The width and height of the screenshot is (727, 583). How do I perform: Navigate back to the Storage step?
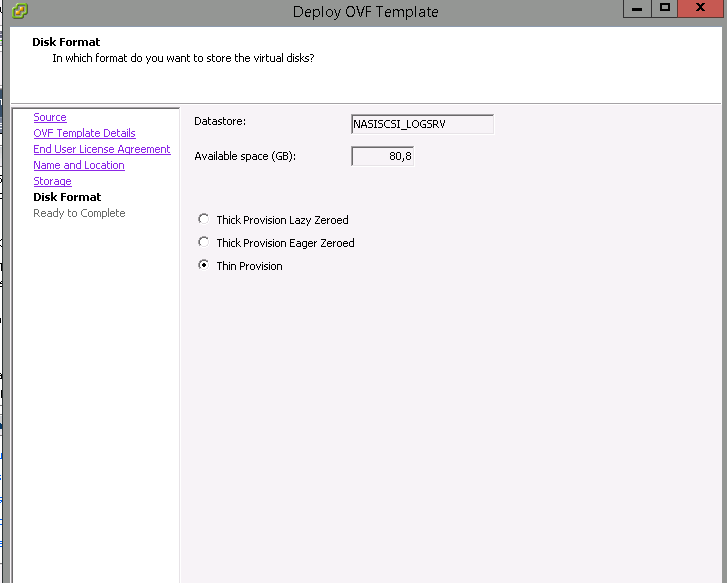[52, 182]
